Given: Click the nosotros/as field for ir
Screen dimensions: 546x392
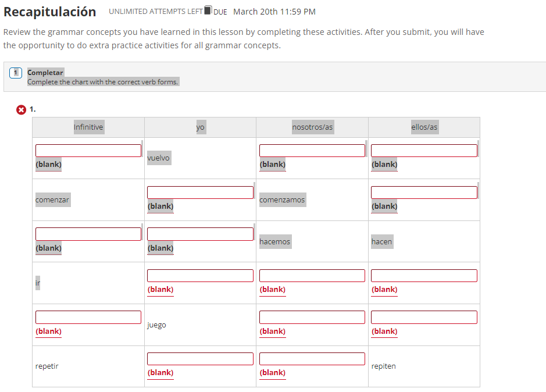Looking at the screenshot, I should tap(312, 276).
